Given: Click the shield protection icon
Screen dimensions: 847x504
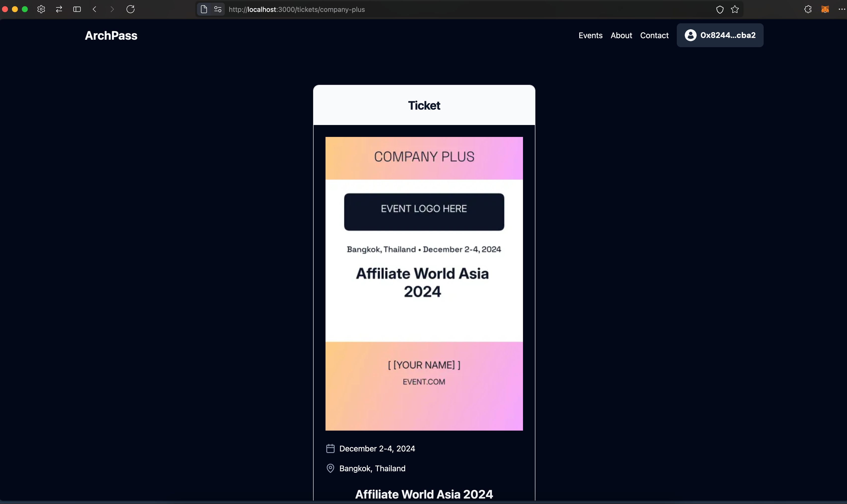Looking at the screenshot, I should (x=720, y=9).
